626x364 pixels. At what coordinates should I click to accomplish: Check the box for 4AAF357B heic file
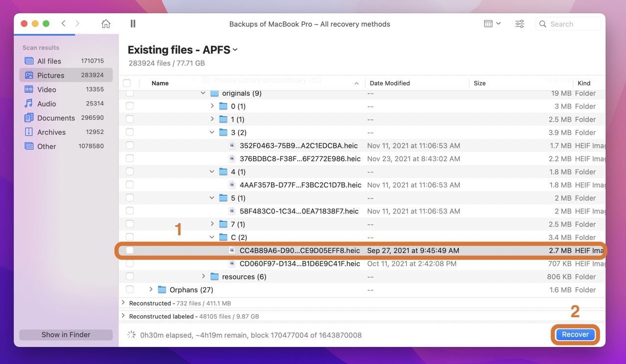(130, 185)
